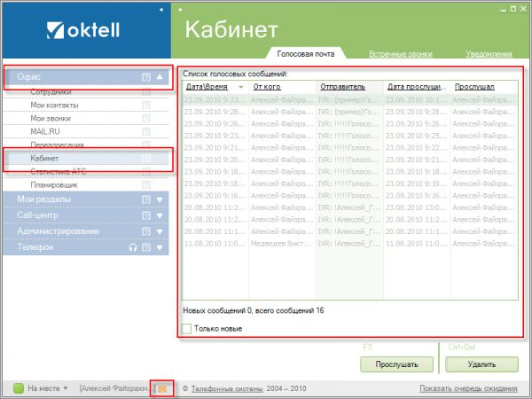Click help icon on the Офис header
This screenshot has width=532, height=399.
pos(146,77)
